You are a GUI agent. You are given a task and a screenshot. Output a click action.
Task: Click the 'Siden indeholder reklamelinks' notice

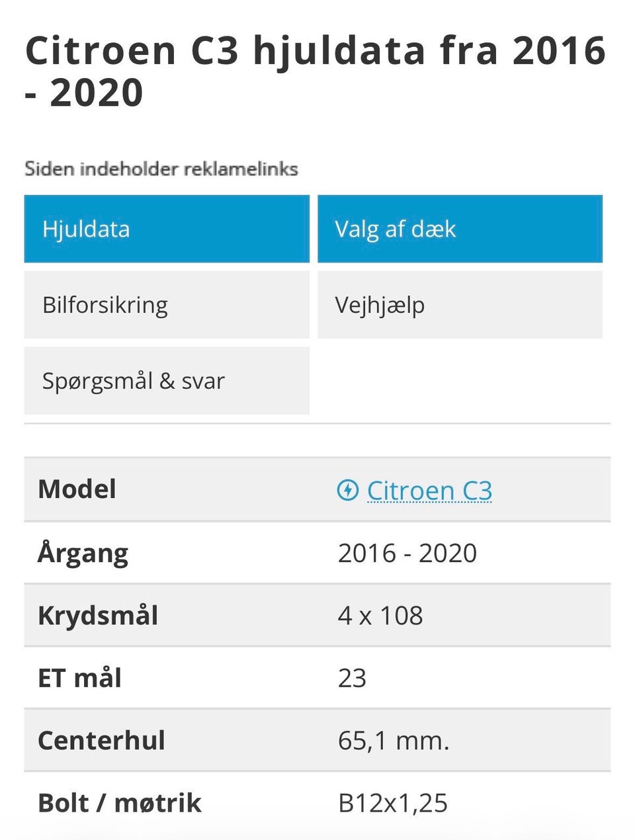(161, 169)
